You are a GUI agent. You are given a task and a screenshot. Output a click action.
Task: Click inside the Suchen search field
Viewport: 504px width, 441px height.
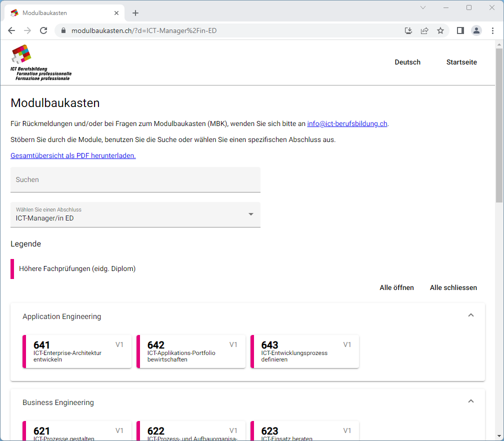click(x=135, y=179)
